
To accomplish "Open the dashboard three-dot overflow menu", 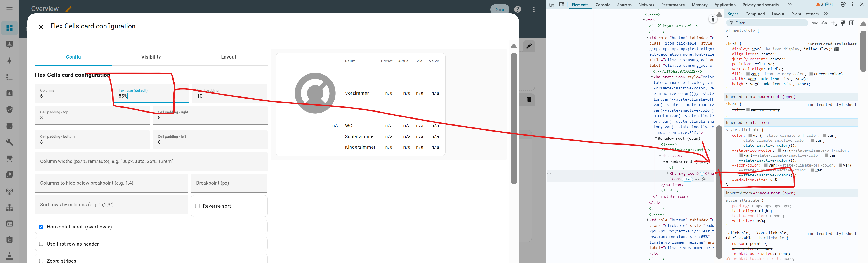I will (534, 9).
